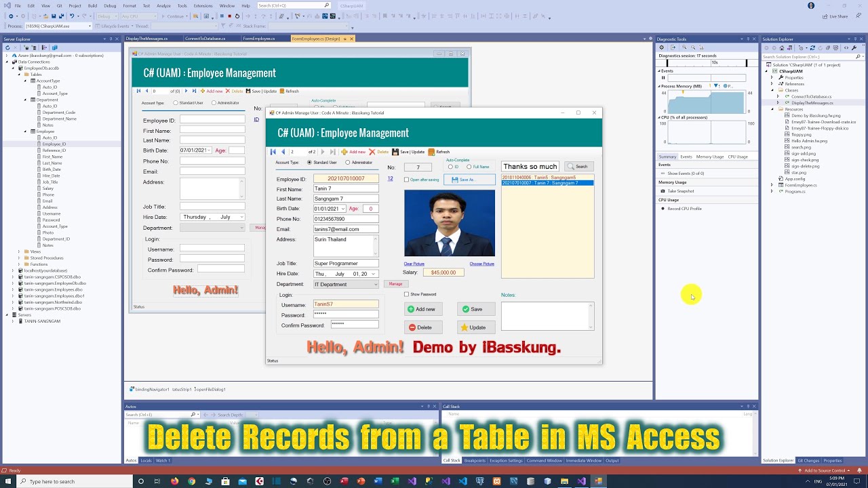The image size is (868, 488).
Task: Open the Extensions menu
Action: 203,5
